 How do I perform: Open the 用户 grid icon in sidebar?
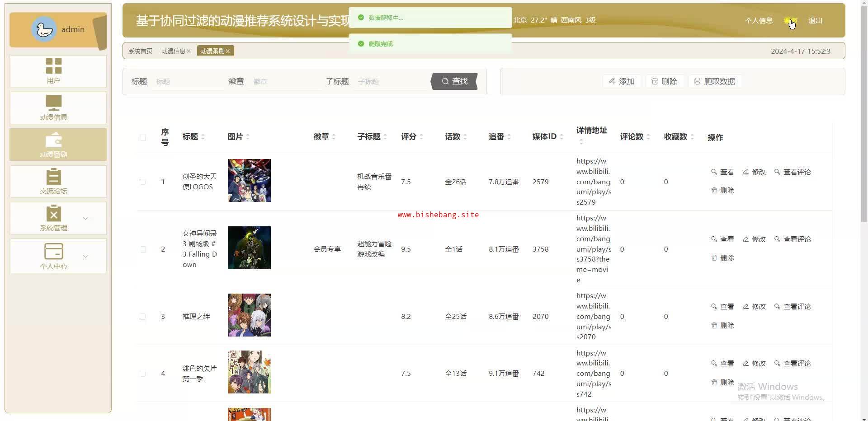coord(53,65)
